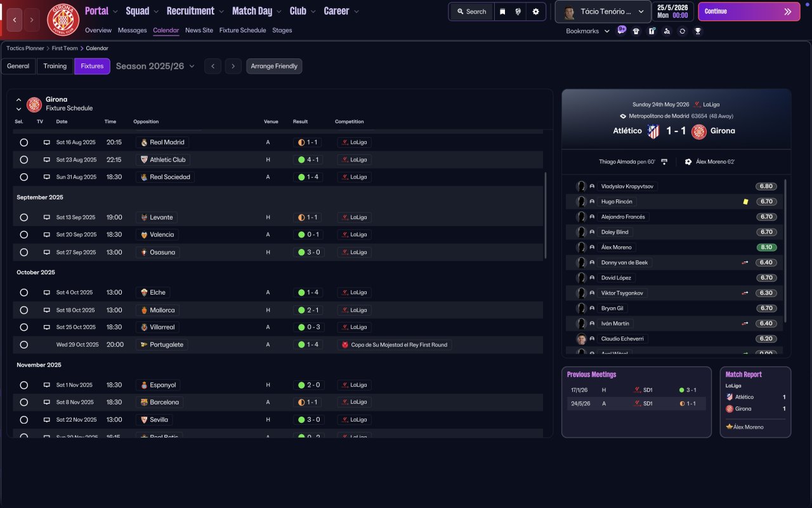Click the stadium icon beside Metropolitano de Madrid

[x=623, y=116]
